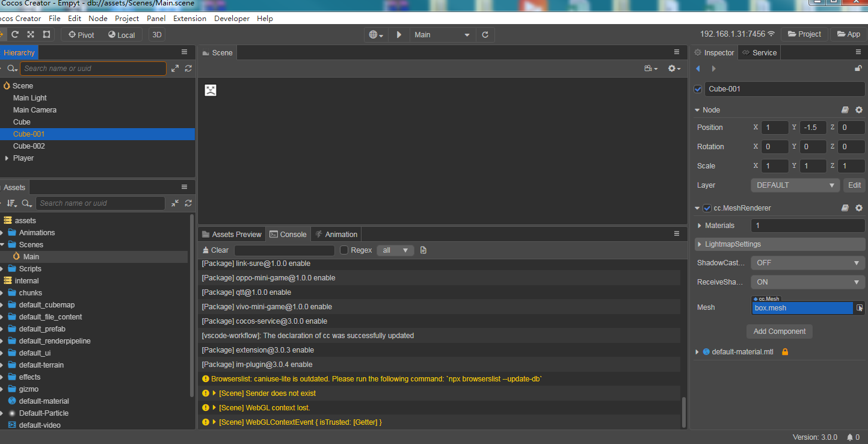Click the broken scene view sad-face icon
The height and width of the screenshot is (444, 868).
click(210, 90)
